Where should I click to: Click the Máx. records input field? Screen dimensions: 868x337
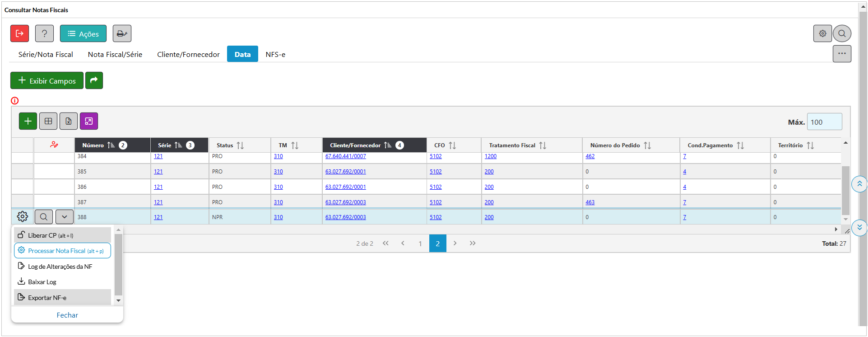click(x=824, y=122)
